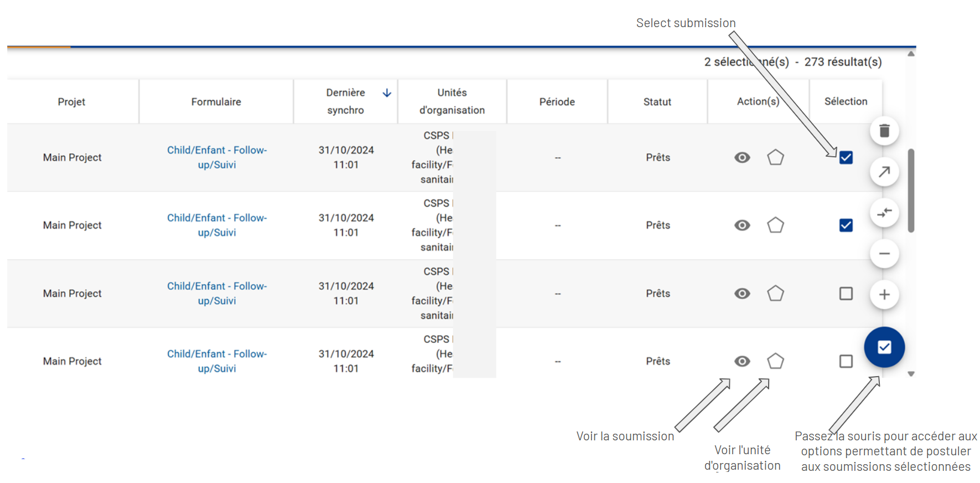Click the merge arrows floating button
The image size is (980, 483).
pos(884,213)
